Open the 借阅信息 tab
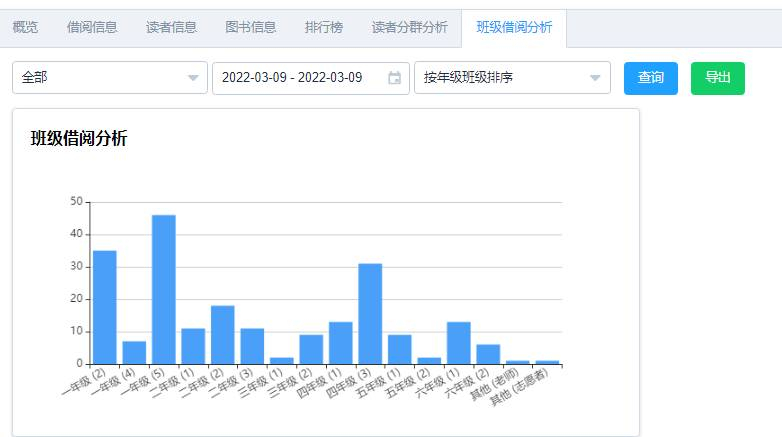This screenshot has height=437, width=782. pos(91,27)
